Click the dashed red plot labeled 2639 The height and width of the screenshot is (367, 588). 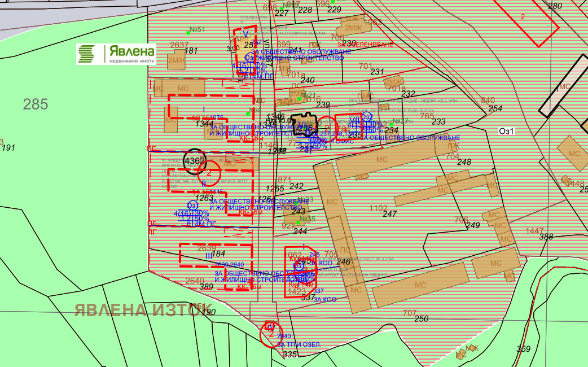(x=207, y=247)
